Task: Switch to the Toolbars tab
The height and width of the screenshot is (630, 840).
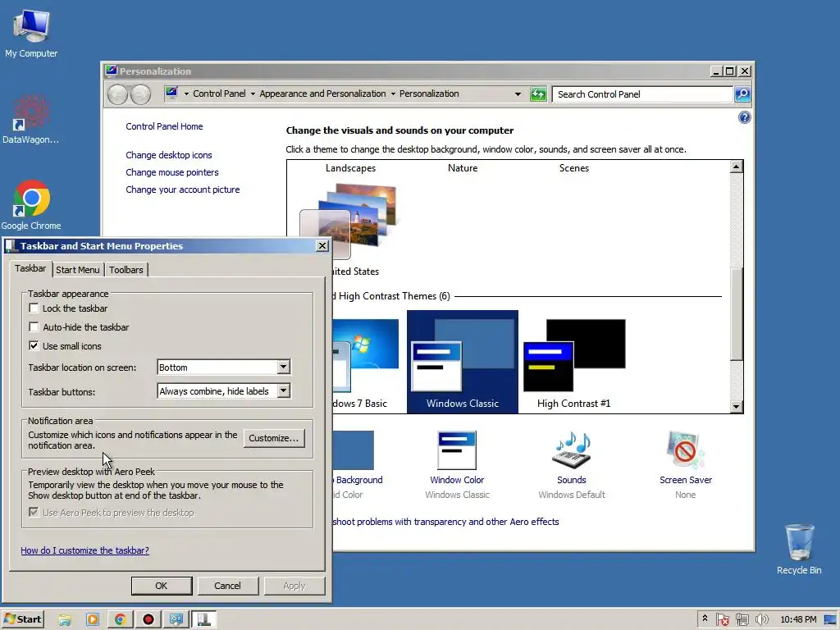Action: 126,270
